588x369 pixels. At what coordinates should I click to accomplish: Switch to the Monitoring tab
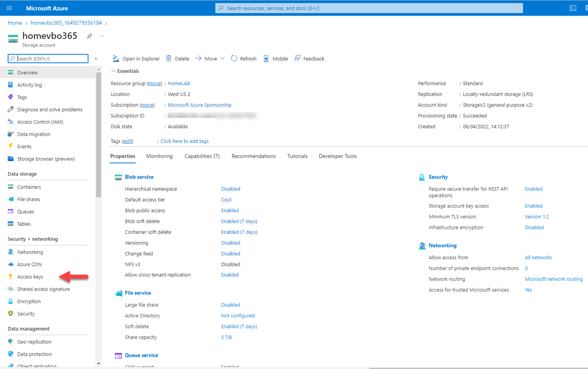click(x=159, y=156)
